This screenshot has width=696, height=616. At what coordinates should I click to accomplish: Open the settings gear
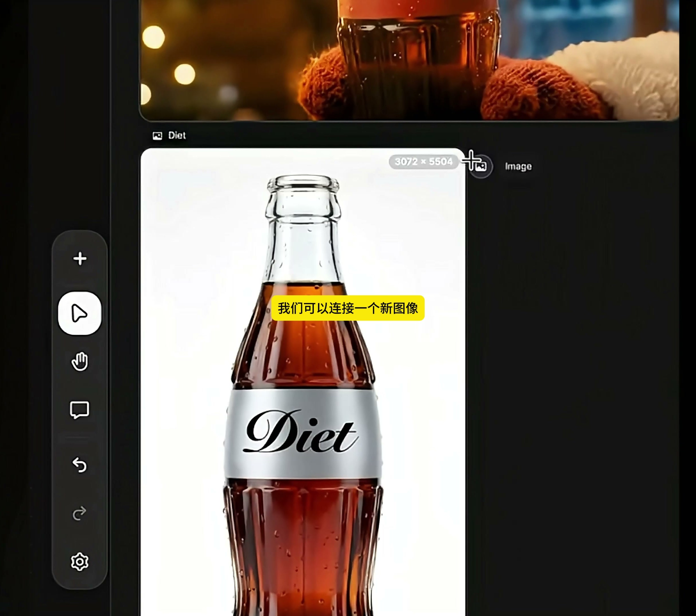click(80, 562)
